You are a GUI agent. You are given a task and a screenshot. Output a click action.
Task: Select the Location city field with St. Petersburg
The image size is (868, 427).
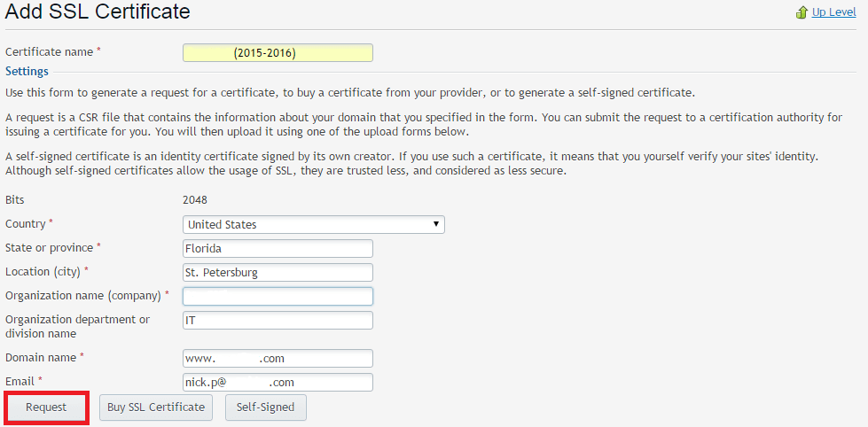278,272
